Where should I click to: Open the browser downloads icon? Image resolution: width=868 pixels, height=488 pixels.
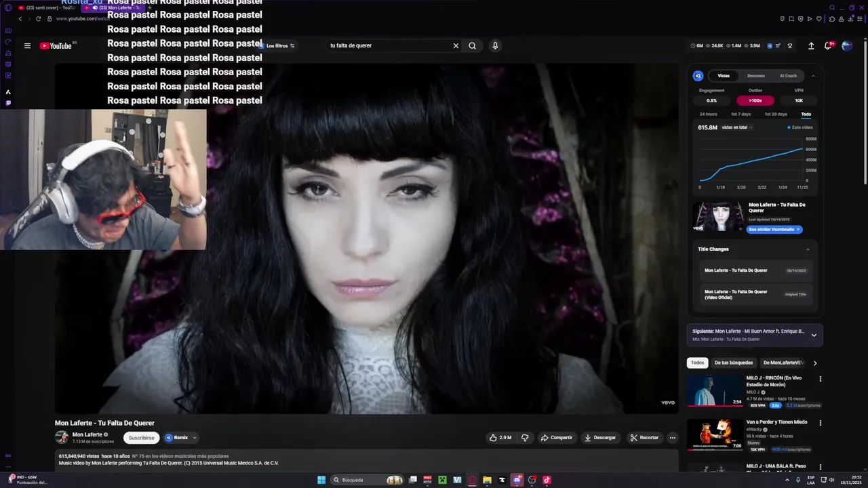(850, 19)
